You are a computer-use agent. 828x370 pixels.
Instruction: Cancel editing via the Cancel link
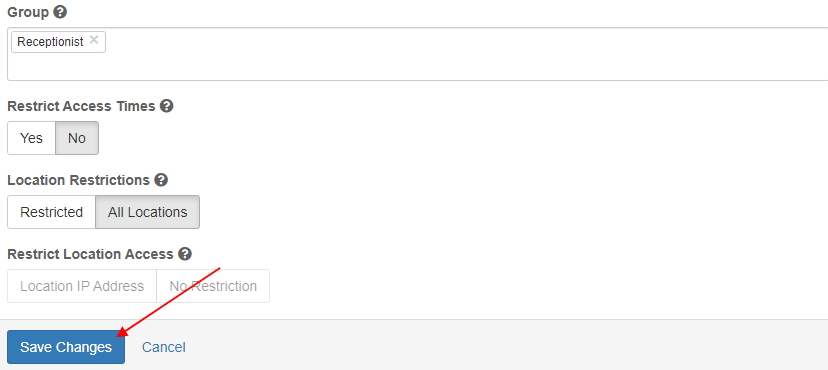(164, 347)
